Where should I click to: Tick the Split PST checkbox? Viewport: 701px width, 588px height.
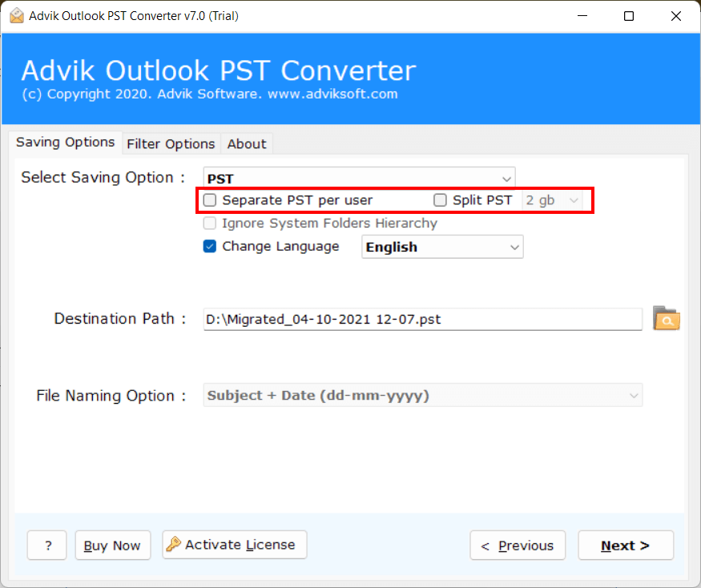point(440,200)
